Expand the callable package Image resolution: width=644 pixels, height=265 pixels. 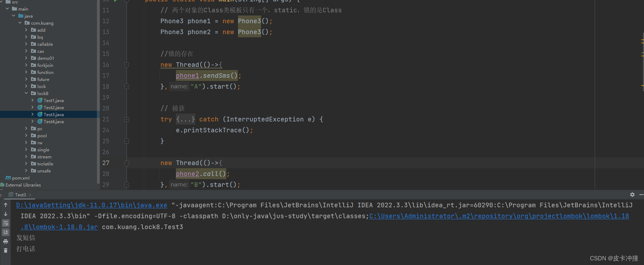[x=26, y=44]
